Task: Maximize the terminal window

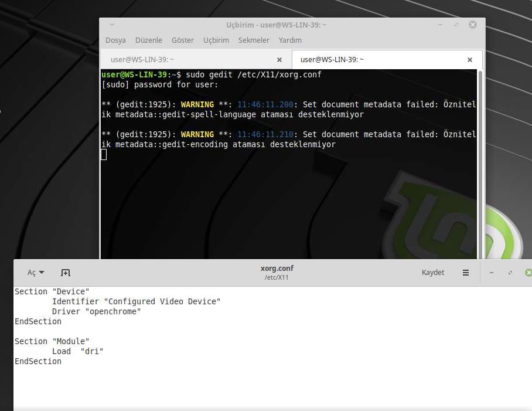Action: pyautogui.click(x=456, y=25)
